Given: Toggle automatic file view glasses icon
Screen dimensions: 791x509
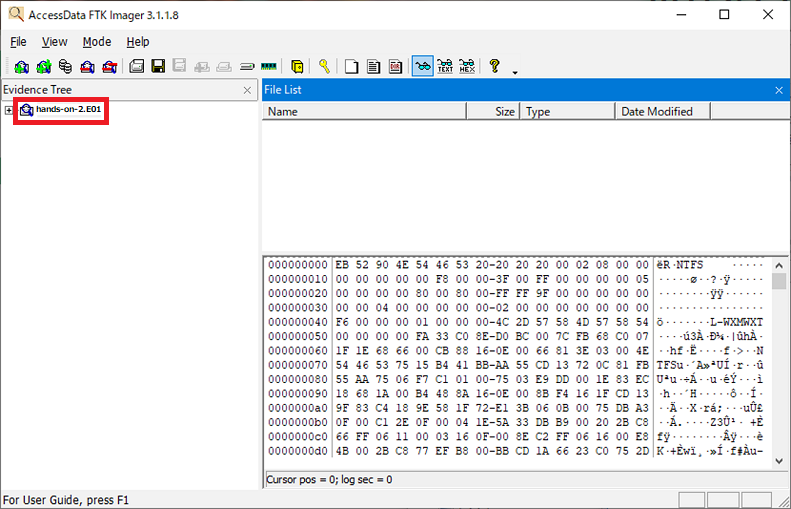Looking at the screenshot, I should pyautogui.click(x=423, y=66).
